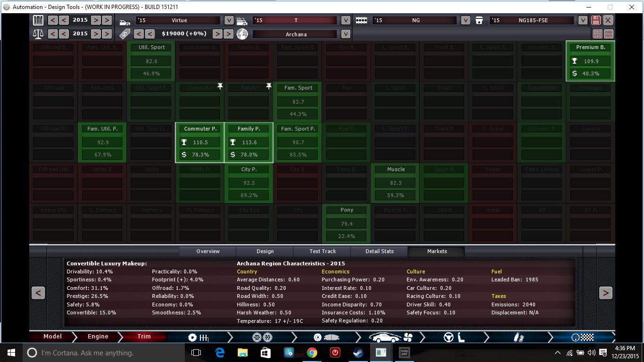Toggle the pin on the Family tile
This screenshot has width=644, height=362.
(x=269, y=86)
